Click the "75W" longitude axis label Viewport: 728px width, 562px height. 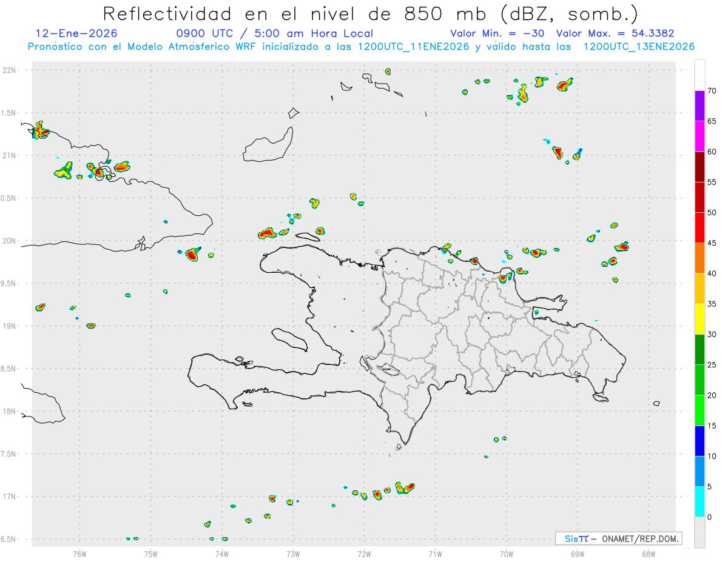point(150,554)
